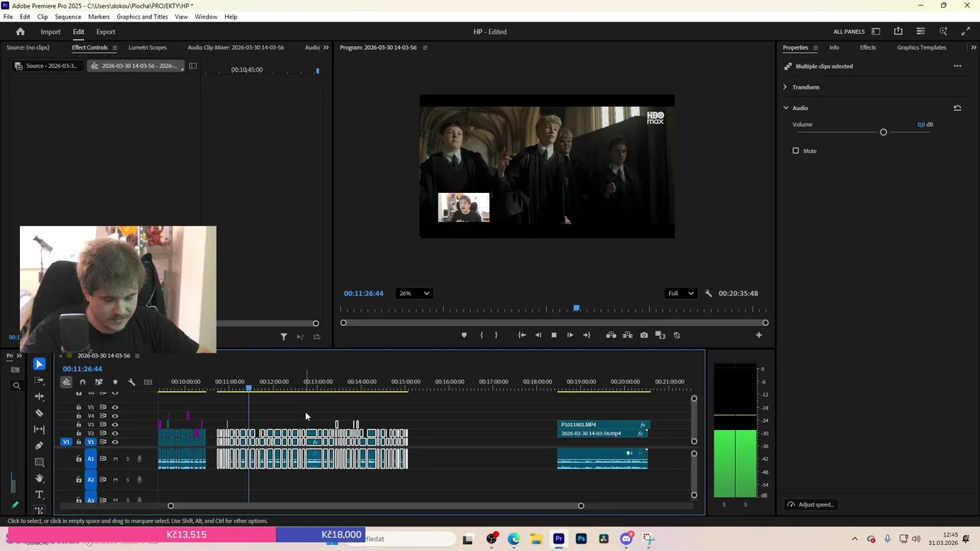Solo audio track A2
This screenshot has width=980, height=551.
[x=127, y=480]
